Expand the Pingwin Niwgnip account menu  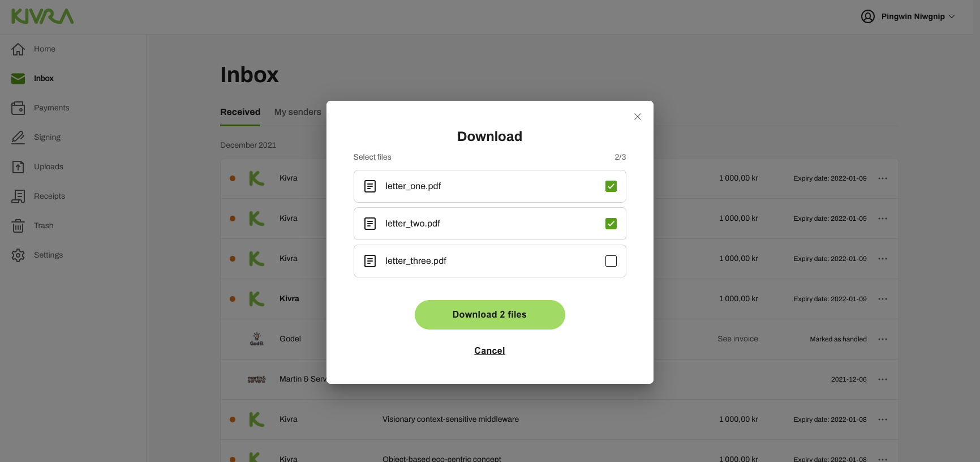pyautogui.click(x=918, y=16)
